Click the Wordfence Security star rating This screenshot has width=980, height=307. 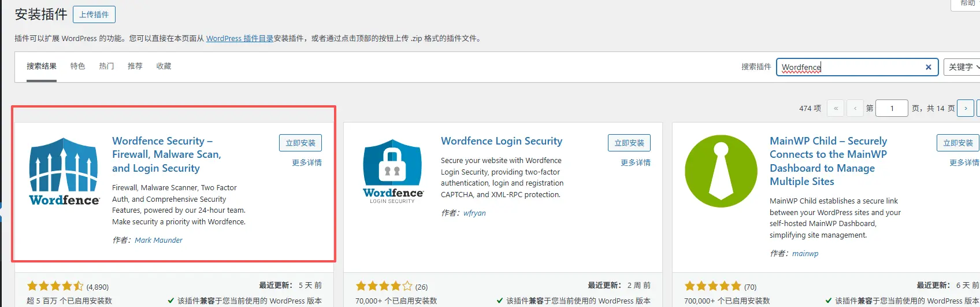[55, 286]
